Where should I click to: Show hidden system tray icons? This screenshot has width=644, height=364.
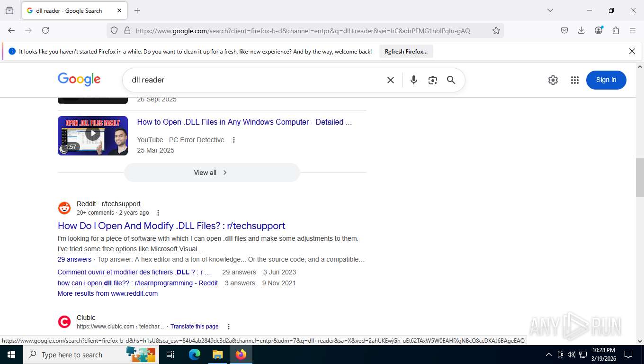pos(549,355)
